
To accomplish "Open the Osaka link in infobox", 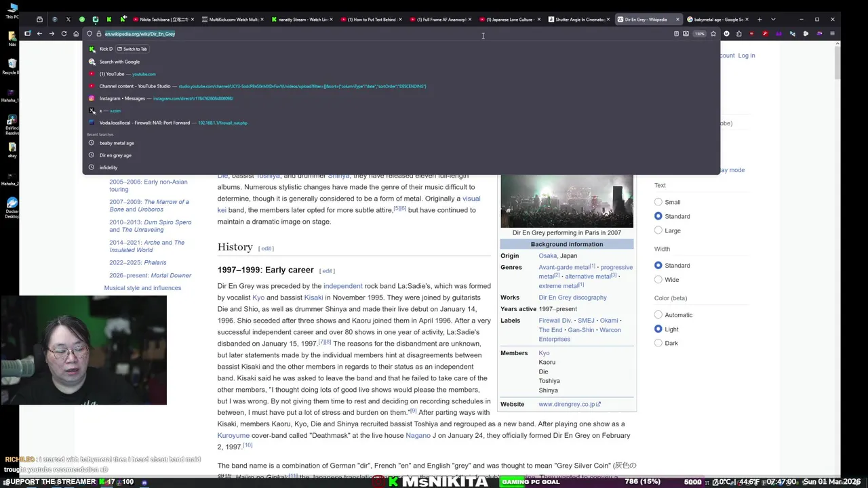I will [547, 256].
